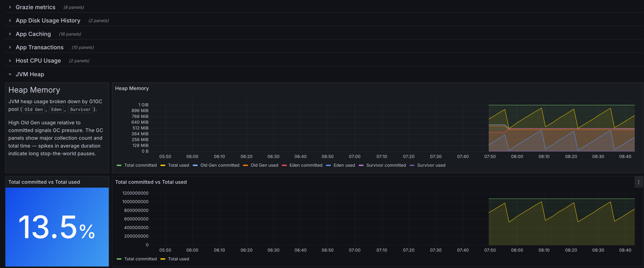
Task: Open the Host CPU Usage row title
Action: tap(38, 61)
